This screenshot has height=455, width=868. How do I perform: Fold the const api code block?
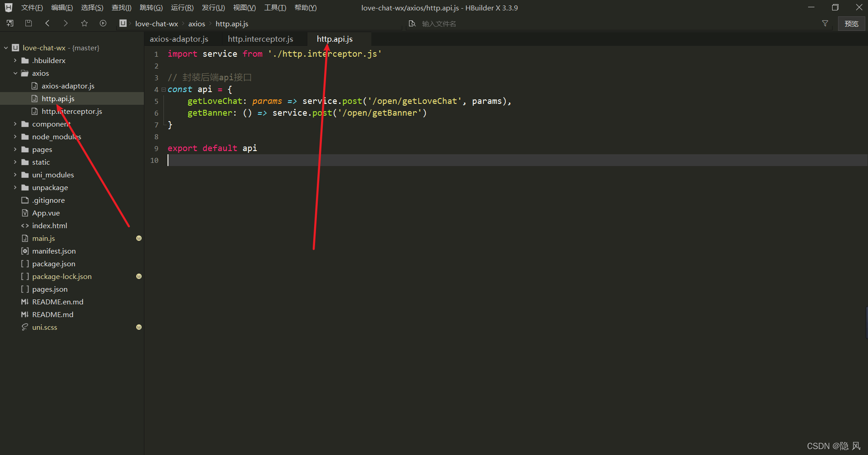pyautogui.click(x=163, y=90)
